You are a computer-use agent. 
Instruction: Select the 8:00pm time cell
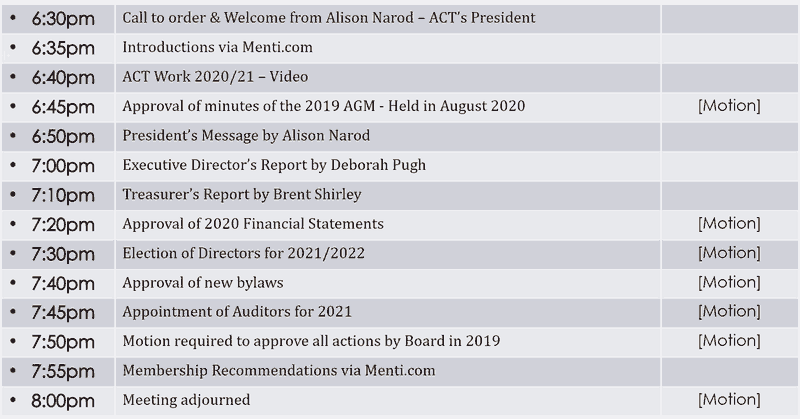(58, 401)
